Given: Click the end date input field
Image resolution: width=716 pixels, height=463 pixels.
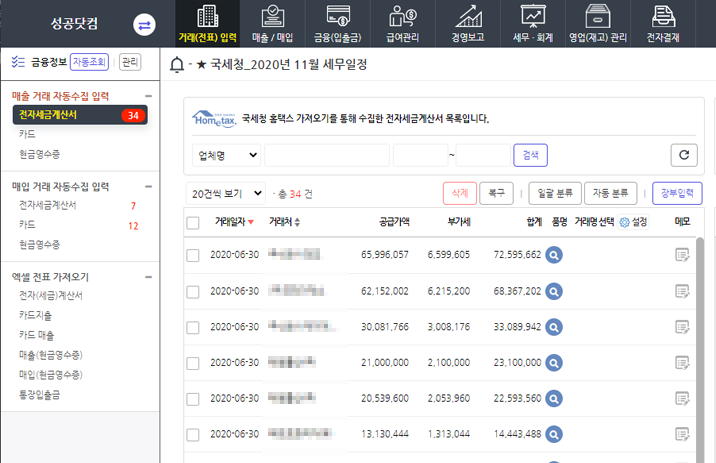Looking at the screenshot, I should [x=483, y=155].
